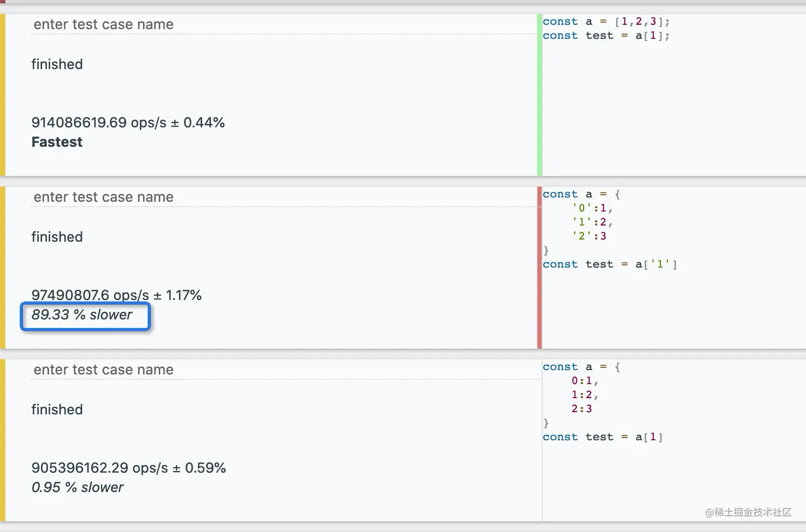Select the 914086619.69 ops/s result text
Viewport: 806px width, 532px height.
[128, 123]
